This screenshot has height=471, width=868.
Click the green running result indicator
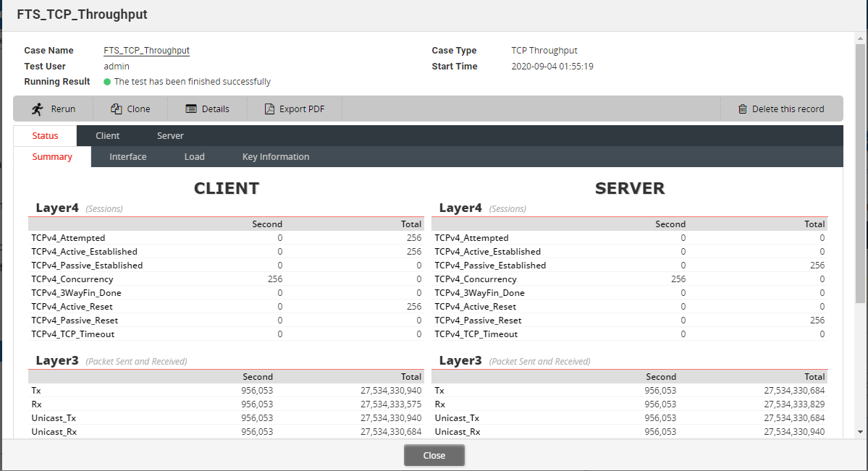[x=106, y=82]
